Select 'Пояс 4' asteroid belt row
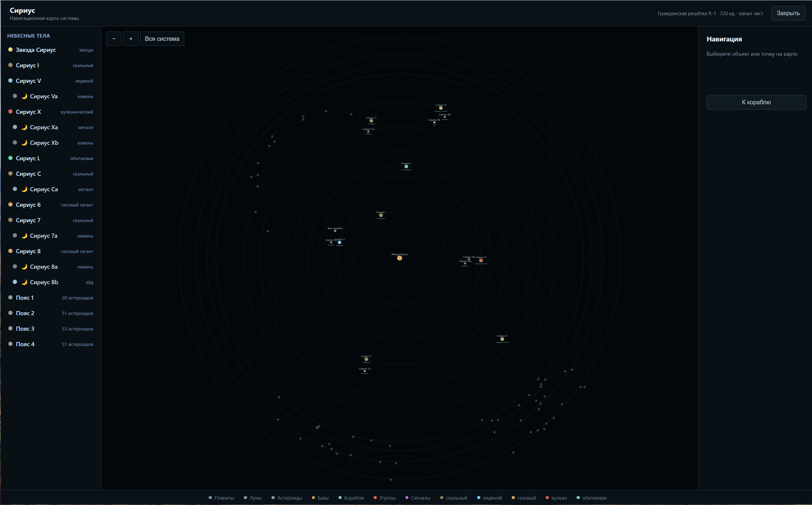 pos(51,344)
